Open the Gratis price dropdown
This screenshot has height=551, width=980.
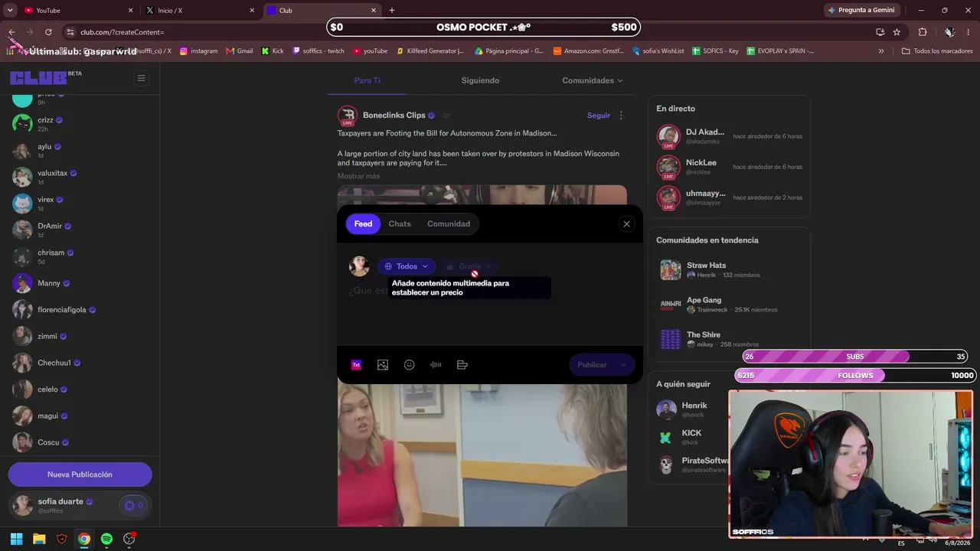469,266
